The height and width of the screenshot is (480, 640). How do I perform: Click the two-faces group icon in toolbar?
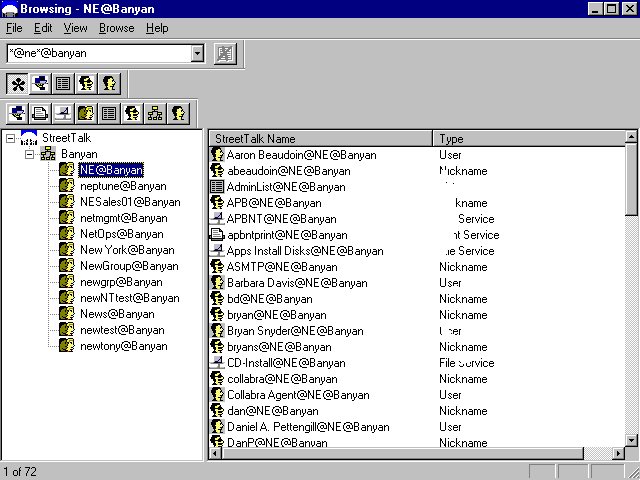click(86, 113)
